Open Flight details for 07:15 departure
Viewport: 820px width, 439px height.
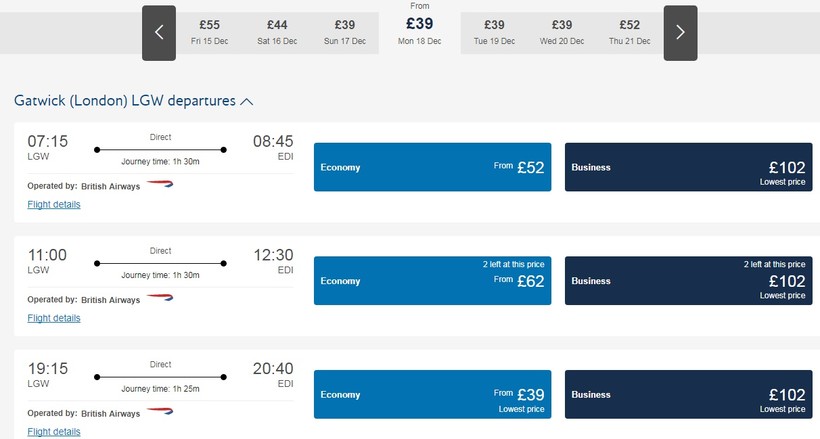[54, 205]
